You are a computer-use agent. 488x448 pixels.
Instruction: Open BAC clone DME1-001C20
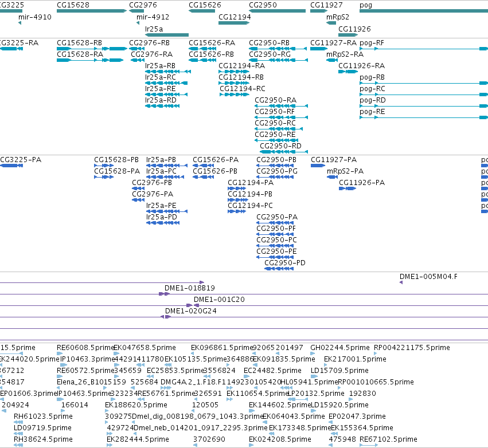[219, 300]
